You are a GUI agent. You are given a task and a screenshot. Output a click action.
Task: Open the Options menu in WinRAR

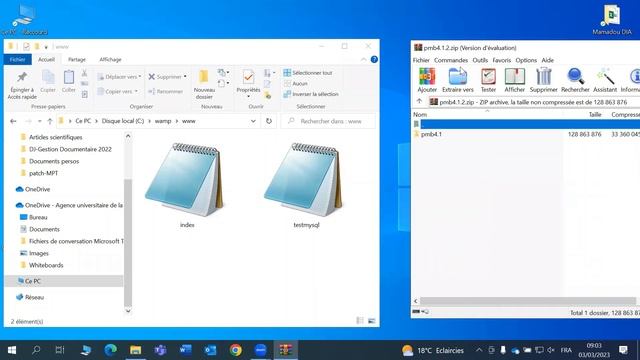point(526,60)
